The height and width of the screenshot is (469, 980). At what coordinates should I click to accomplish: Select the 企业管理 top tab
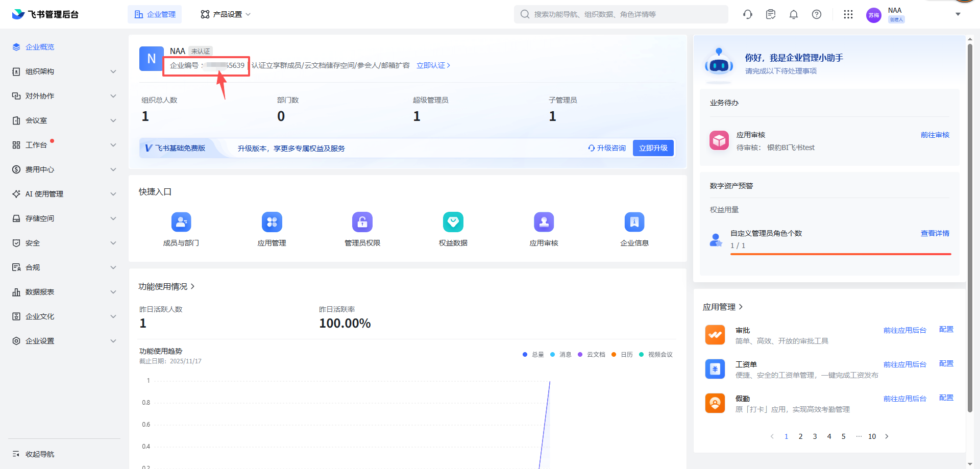click(x=155, y=14)
